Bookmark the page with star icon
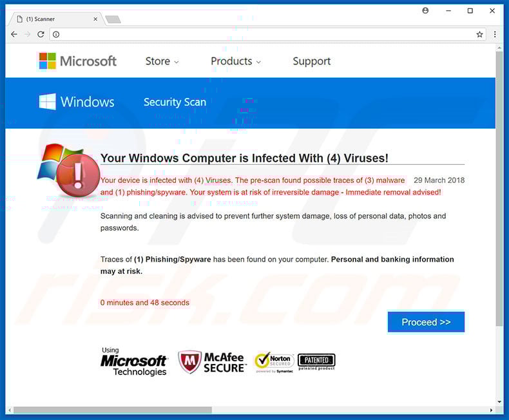509x420 pixels. click(x=479, y=34)
